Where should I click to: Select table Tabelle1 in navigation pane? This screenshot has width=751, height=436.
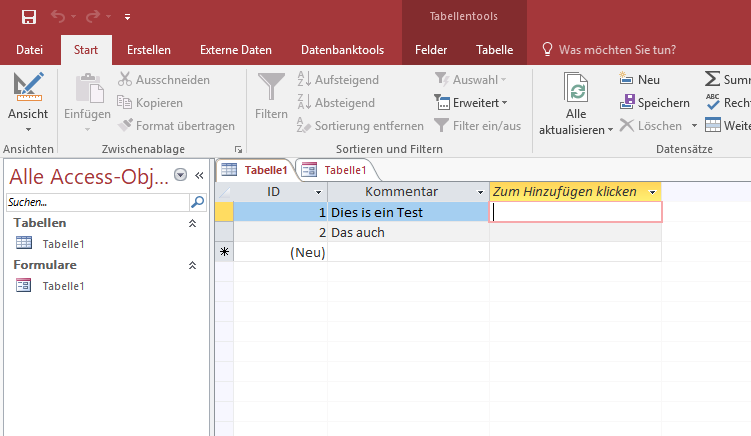(x=50, y=244)
